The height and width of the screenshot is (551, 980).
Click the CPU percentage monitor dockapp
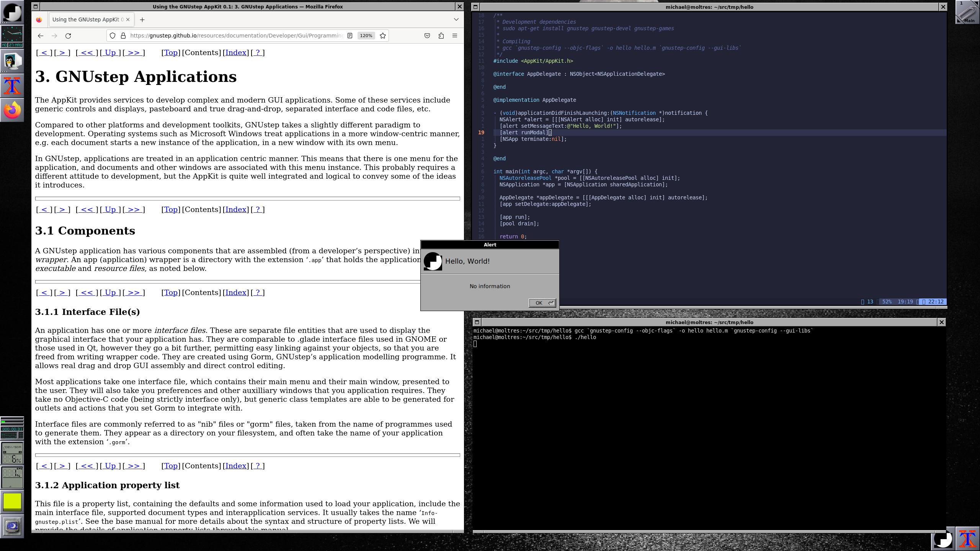(12, 478)
